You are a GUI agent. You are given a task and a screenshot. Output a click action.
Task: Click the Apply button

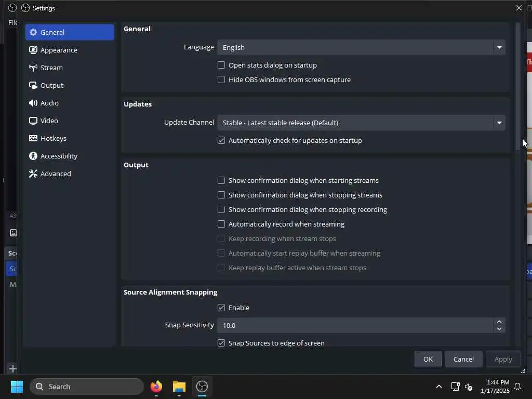tap(503, 359)
